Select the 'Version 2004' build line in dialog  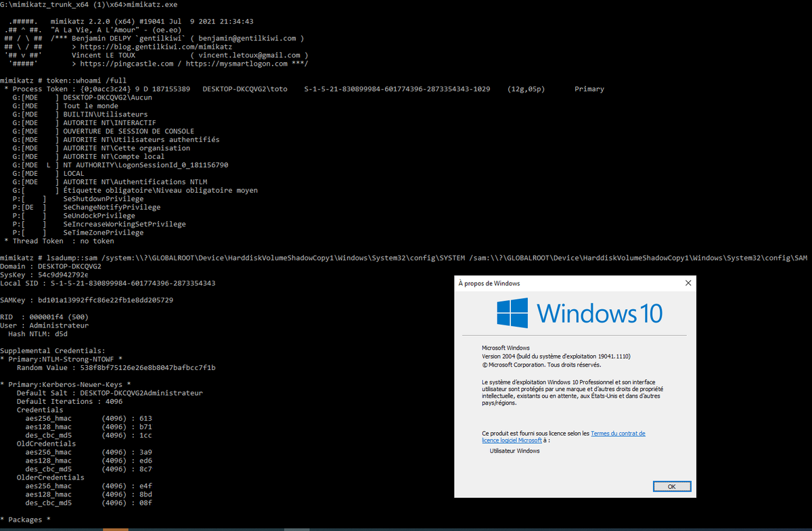[556, 356]
